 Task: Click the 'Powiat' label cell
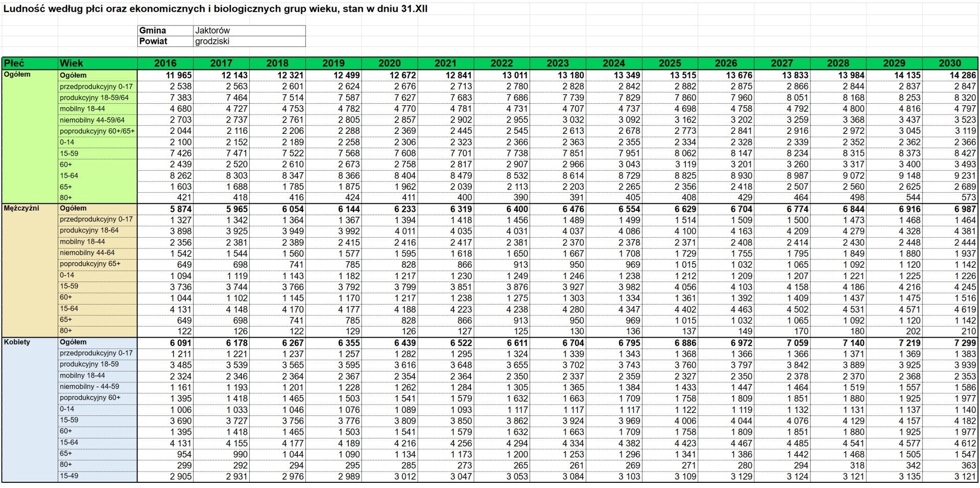(165, 41)
